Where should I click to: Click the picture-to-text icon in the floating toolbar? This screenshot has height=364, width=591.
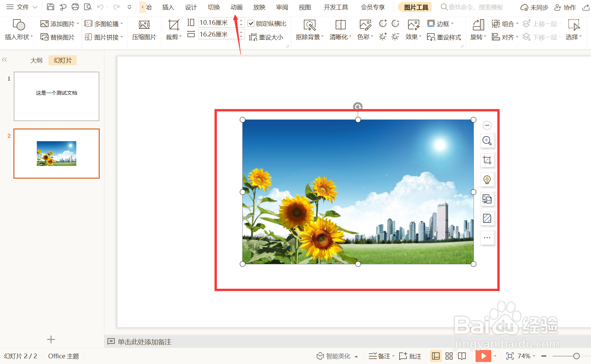(487, 199)
